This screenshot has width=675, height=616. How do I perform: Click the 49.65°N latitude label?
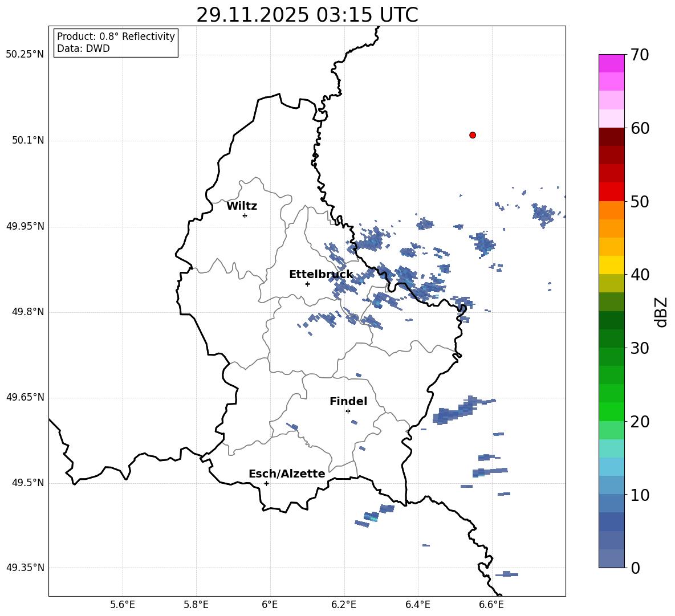tap(25, 397)
